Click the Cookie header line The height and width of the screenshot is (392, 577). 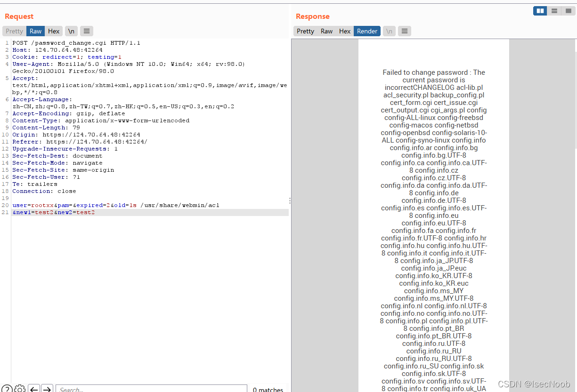pyautogui.click(x=67, y=57)
